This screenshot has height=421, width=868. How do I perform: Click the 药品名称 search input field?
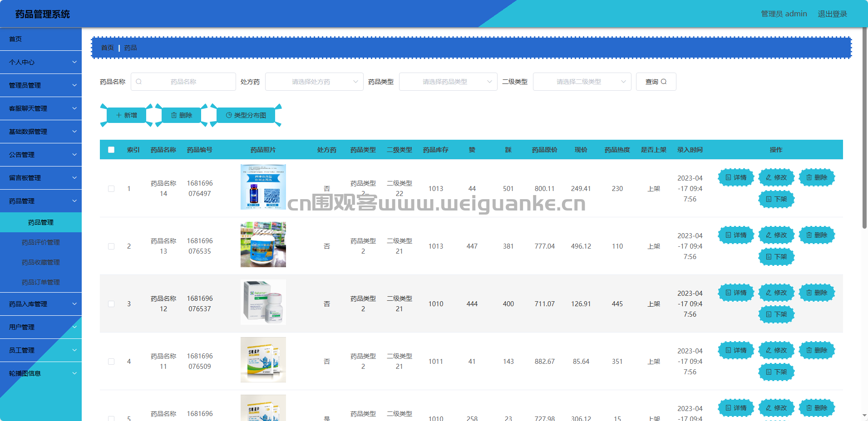183,82
